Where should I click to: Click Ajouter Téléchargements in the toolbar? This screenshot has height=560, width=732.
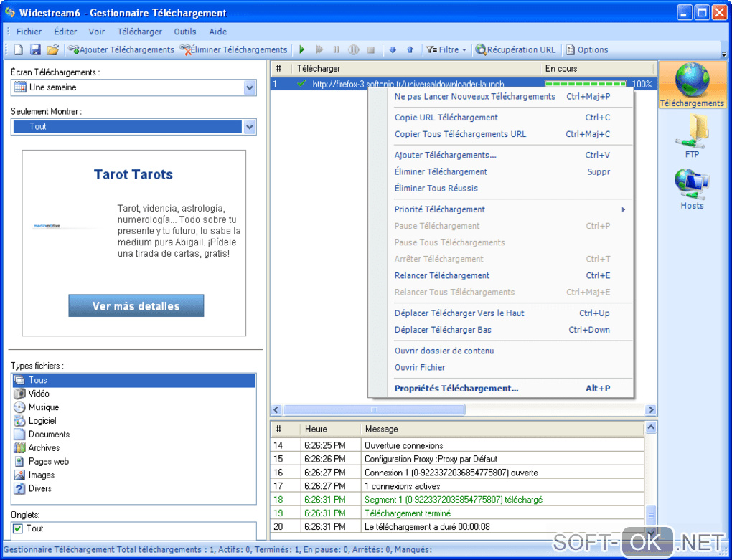click(121, 50)
